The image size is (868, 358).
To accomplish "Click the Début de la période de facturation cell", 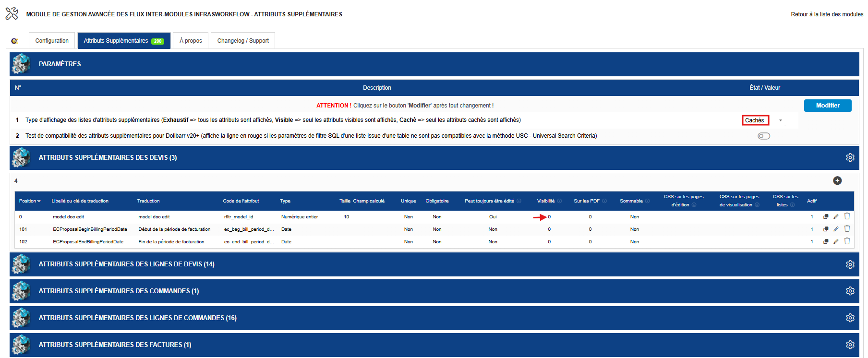I will tap(174, 229).
